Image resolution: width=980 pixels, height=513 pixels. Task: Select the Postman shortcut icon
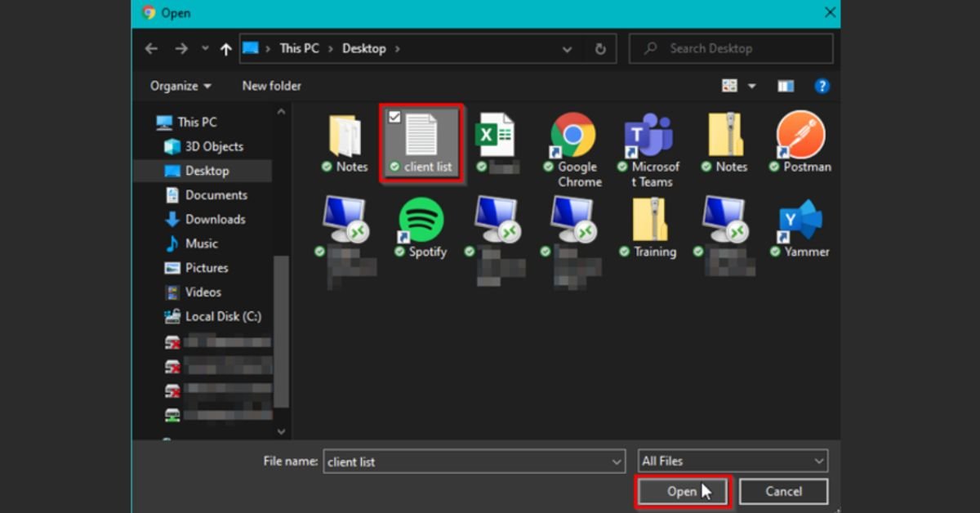pyautogui.click(x=800, y=135)
